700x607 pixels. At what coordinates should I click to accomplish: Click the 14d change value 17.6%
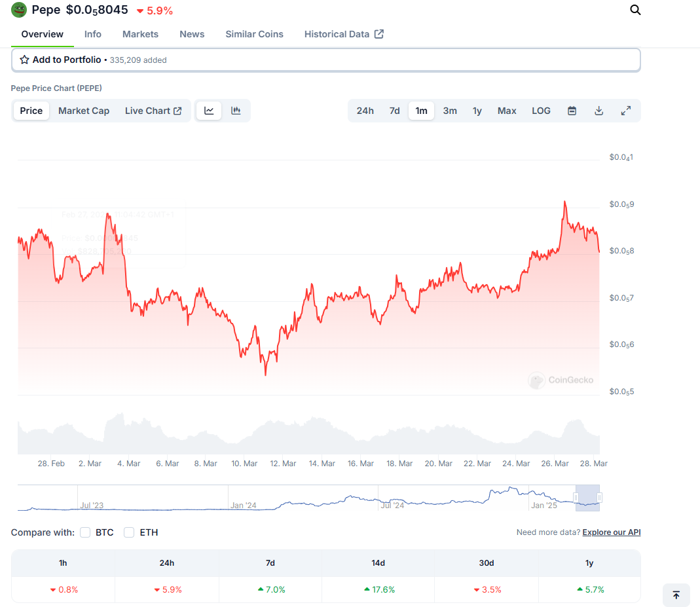pyautogui.click(x=379, y=589)
